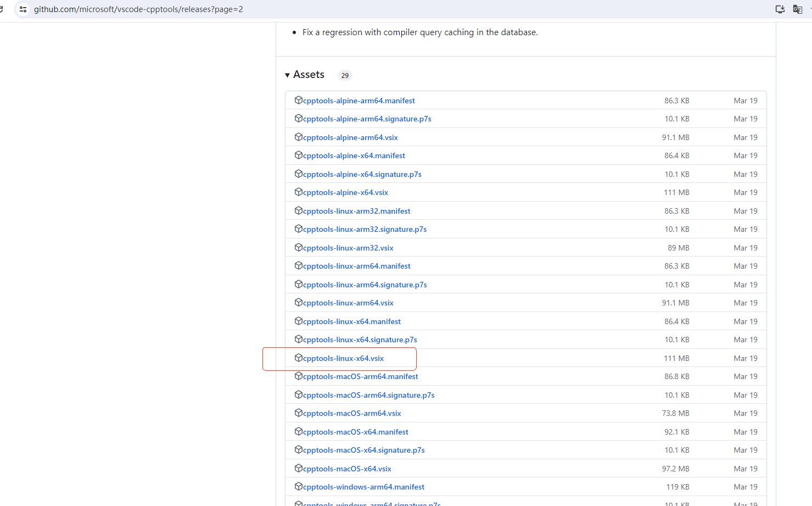Focus the github.com URL address field
This screenshot has width=812, height=506.
[x=138, y=9]
